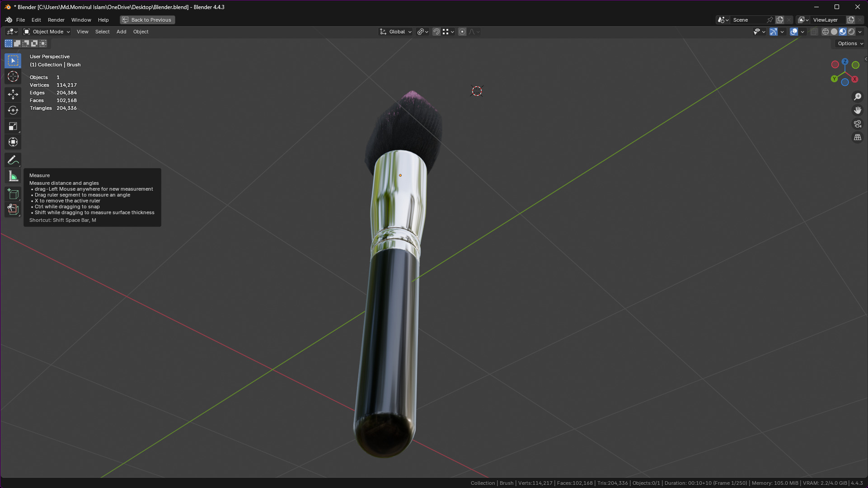Select the Annotate pencil tool

coord(13,160)
